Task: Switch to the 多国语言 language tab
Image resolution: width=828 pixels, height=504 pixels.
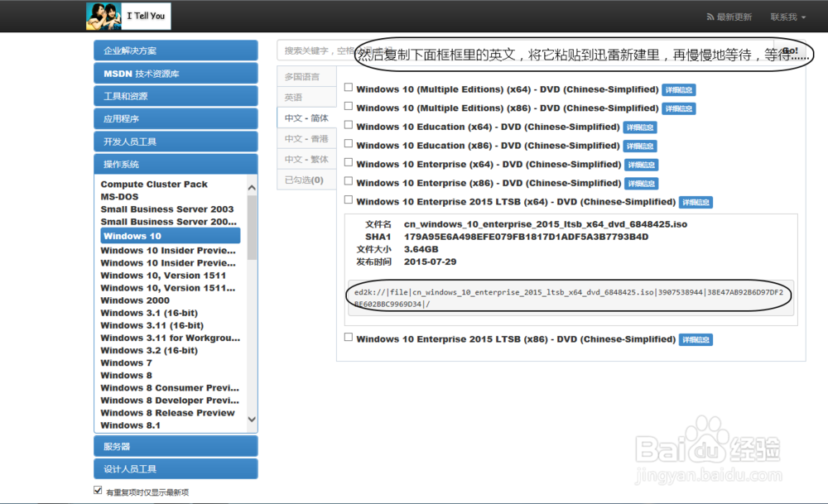Action: pyautogui.click(x=307, y=76)
